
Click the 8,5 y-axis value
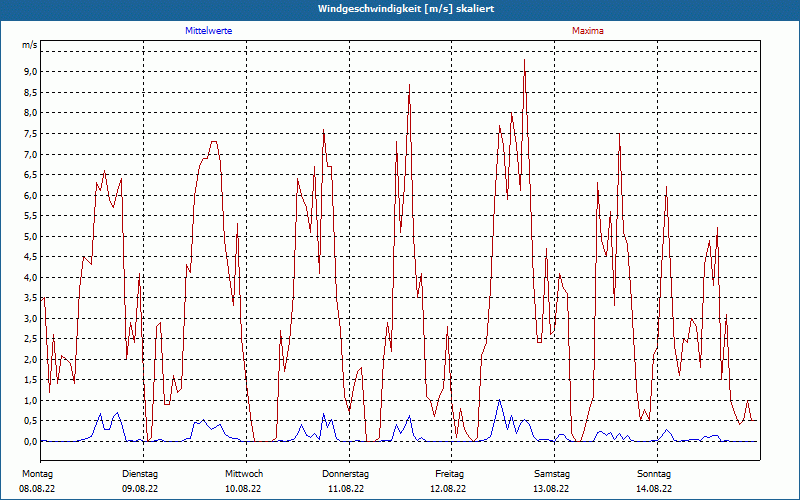pos(31,92)
